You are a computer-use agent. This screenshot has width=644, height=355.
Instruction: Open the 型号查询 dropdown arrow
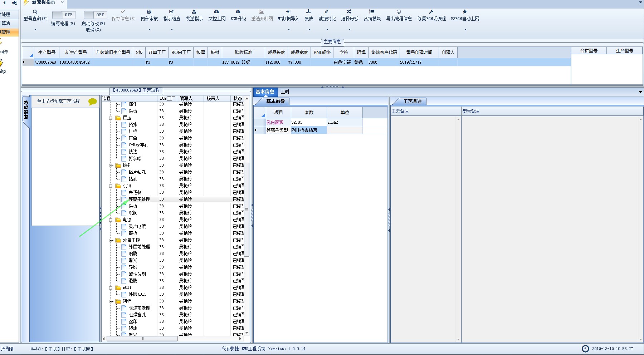click(35, 29)
